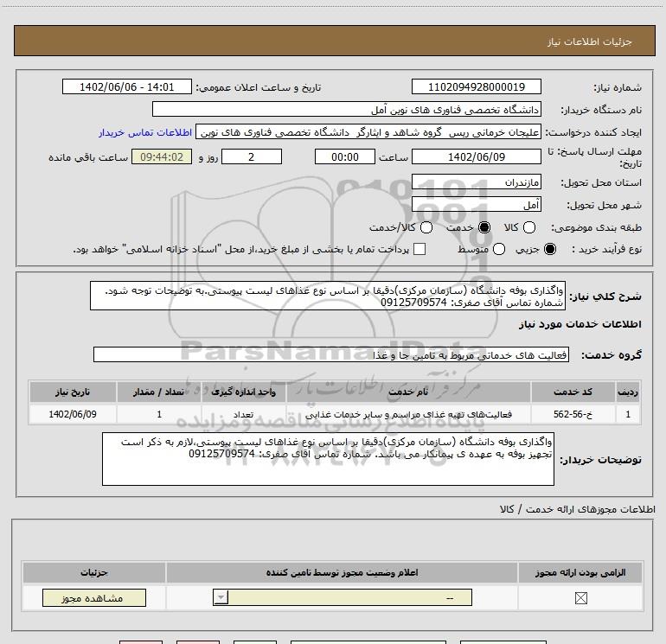Toggle the اسناد خزانه اسلامی payment checkbox

pyautogui.click(x=419, y=249)
